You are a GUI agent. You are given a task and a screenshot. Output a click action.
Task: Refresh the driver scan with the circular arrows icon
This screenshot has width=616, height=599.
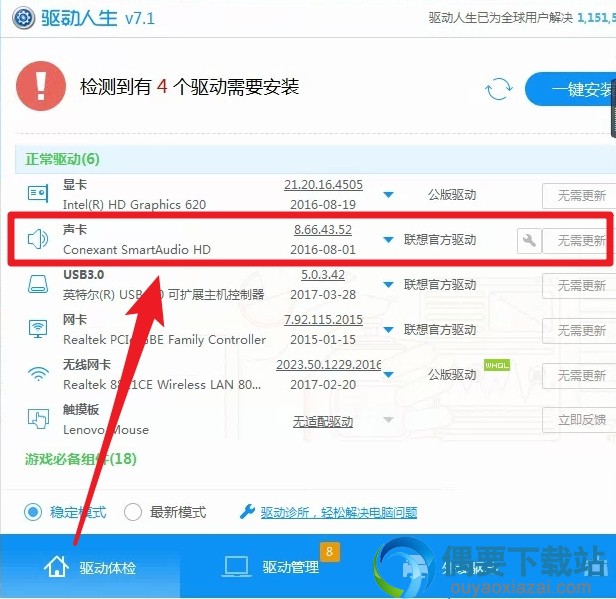pyautogui.click(x=499, y=89)
